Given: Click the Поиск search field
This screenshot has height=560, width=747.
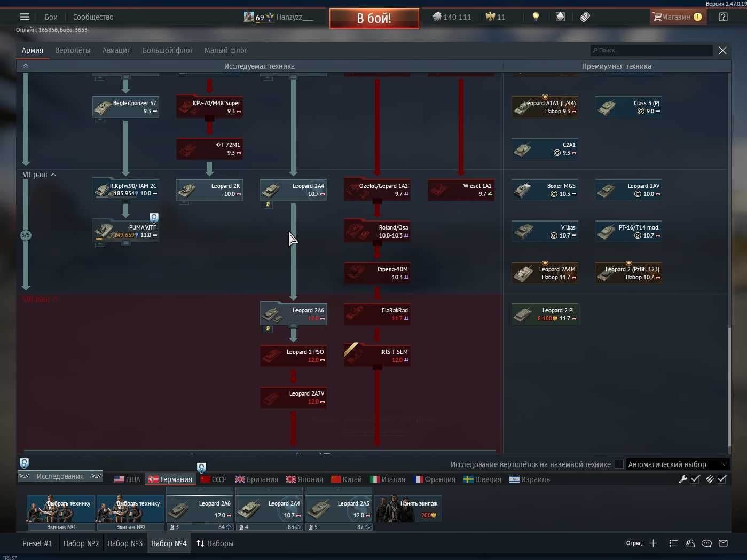Looking at the screenshot, I should [x=651, y=50].
